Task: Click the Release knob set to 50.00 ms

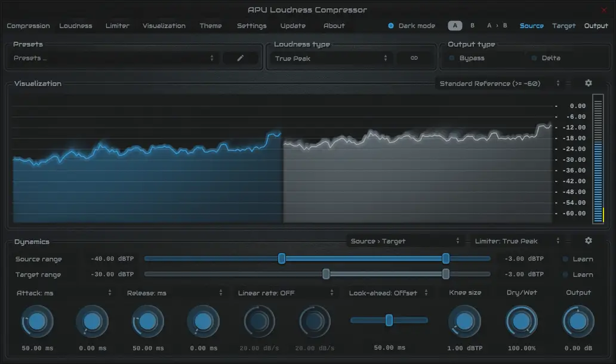Action: (x=147, y=322)
